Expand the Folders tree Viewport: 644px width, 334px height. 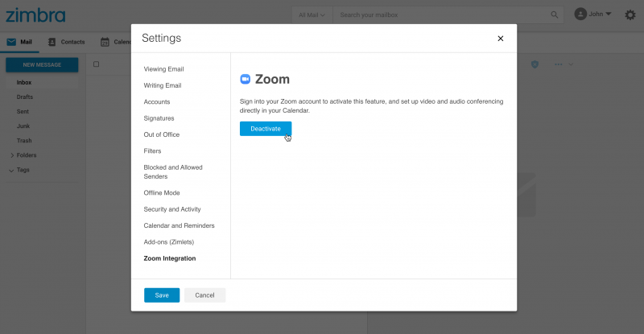tap(12, 155)
